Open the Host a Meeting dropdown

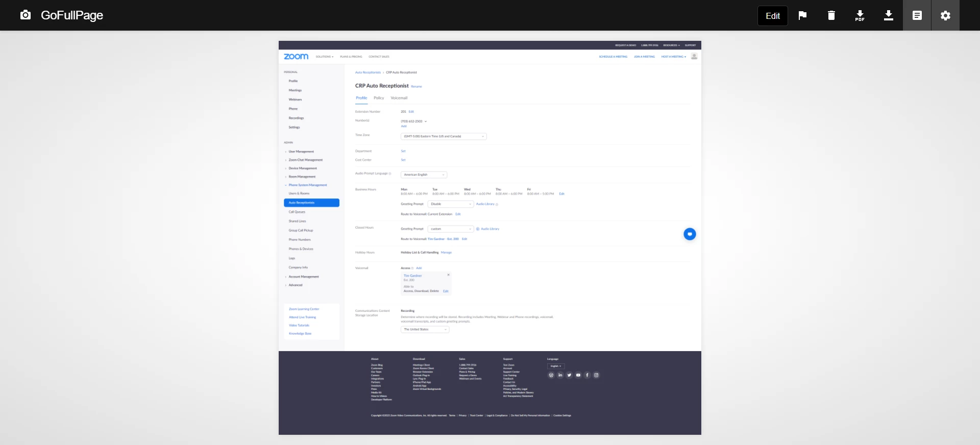674,57
